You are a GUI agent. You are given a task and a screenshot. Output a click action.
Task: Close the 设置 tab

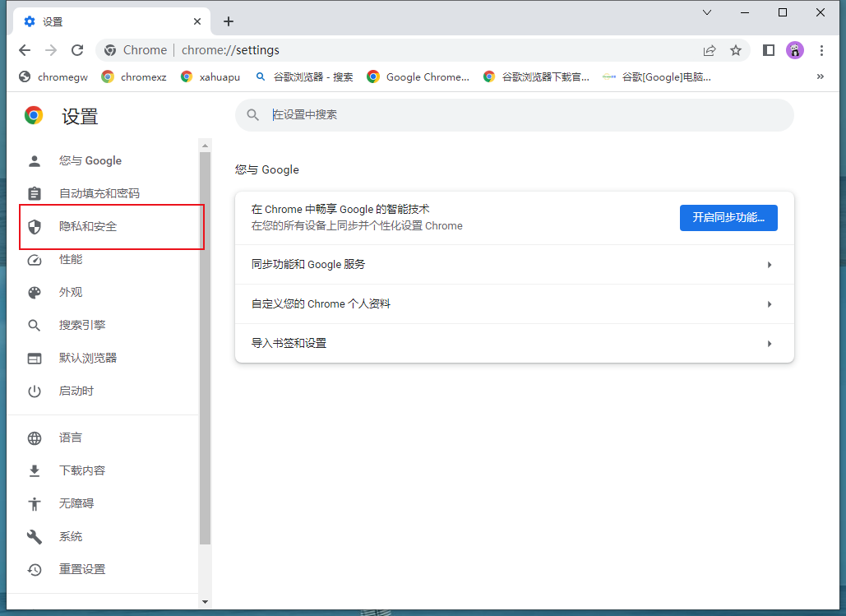pyautogui.click(x=197, y=21)
